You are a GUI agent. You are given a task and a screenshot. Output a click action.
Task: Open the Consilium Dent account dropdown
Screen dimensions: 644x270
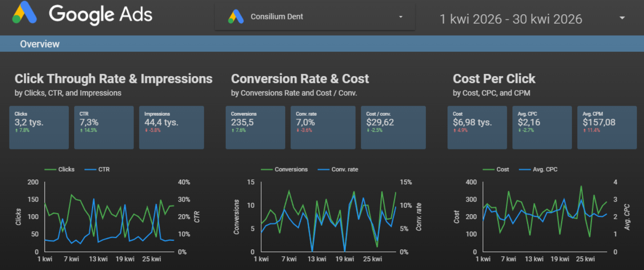click(x=315, y=17)
